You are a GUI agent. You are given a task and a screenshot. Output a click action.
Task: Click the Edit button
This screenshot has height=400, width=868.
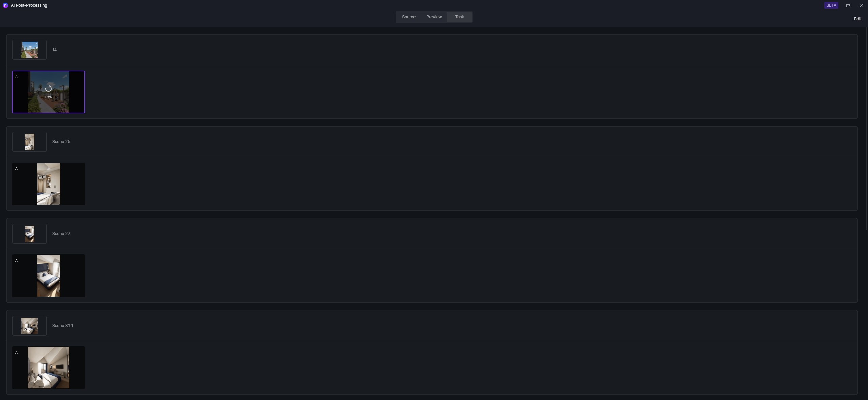pyautogui.click(x=857, y=19)
